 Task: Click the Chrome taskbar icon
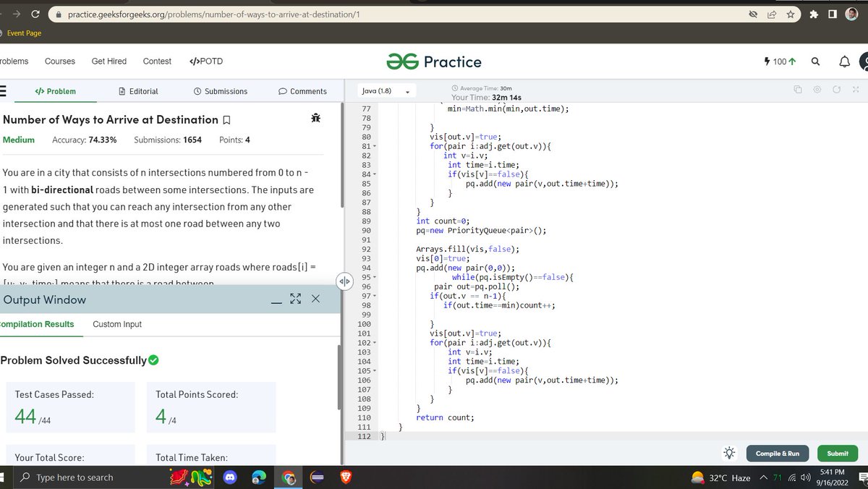click(289, 477)
